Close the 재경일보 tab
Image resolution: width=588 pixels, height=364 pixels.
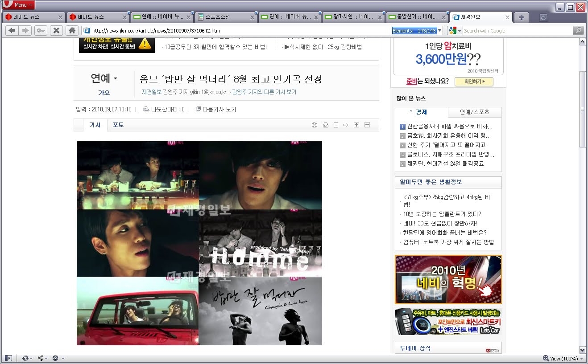tap(507, 17)
